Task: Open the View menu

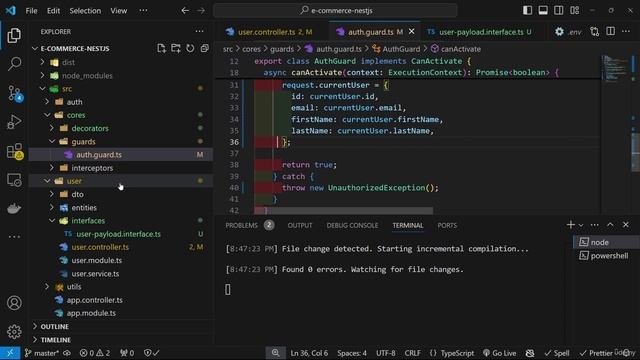Action: [x=119, y=11]
